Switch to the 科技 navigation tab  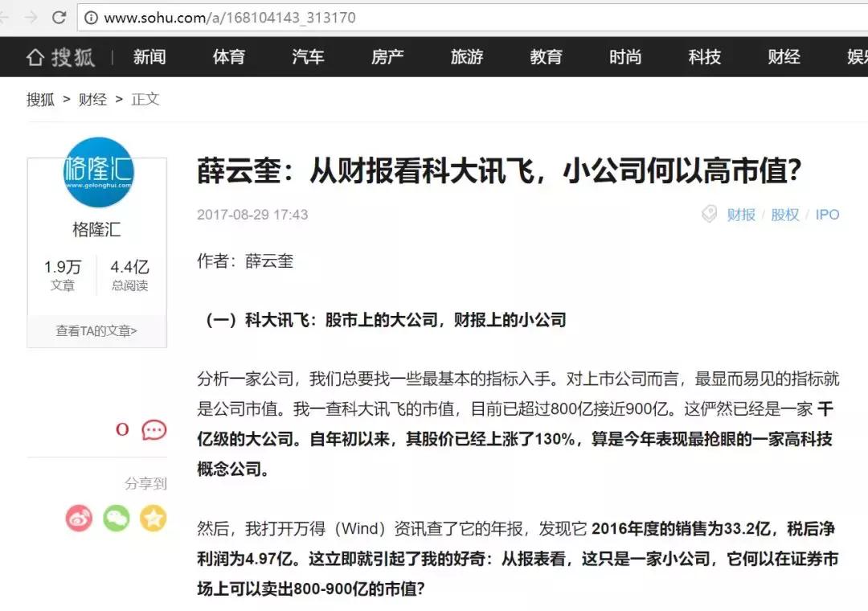(x=704, y=56)
